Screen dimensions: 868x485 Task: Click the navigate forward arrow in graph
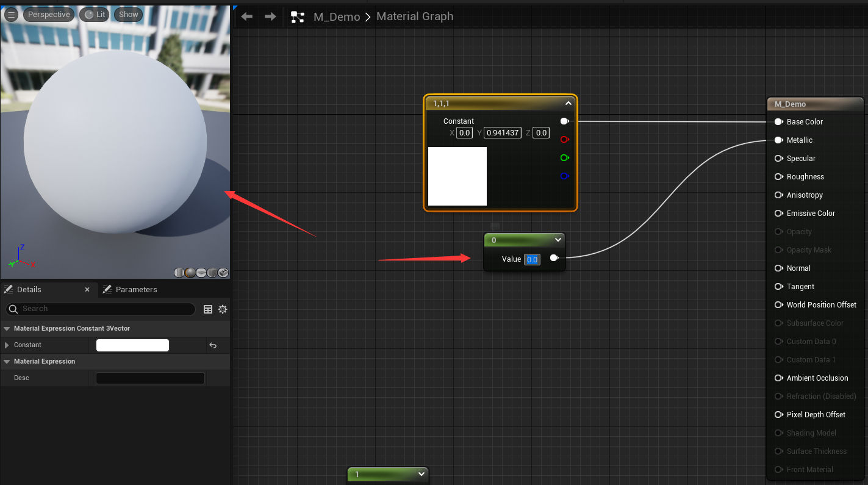point(270,16)
